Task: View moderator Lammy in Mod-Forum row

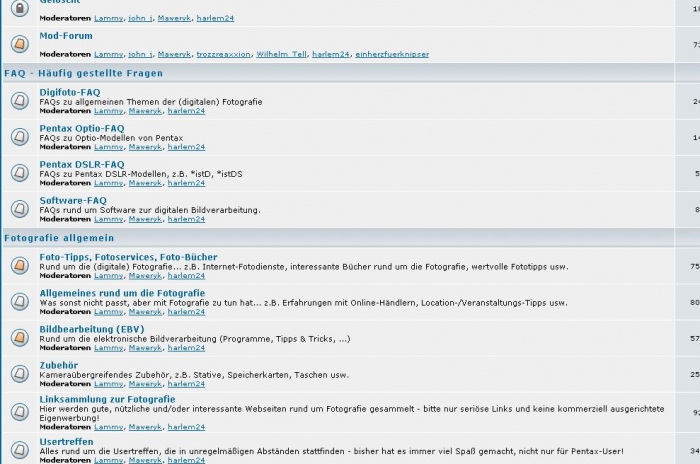Action: point(108,54)
